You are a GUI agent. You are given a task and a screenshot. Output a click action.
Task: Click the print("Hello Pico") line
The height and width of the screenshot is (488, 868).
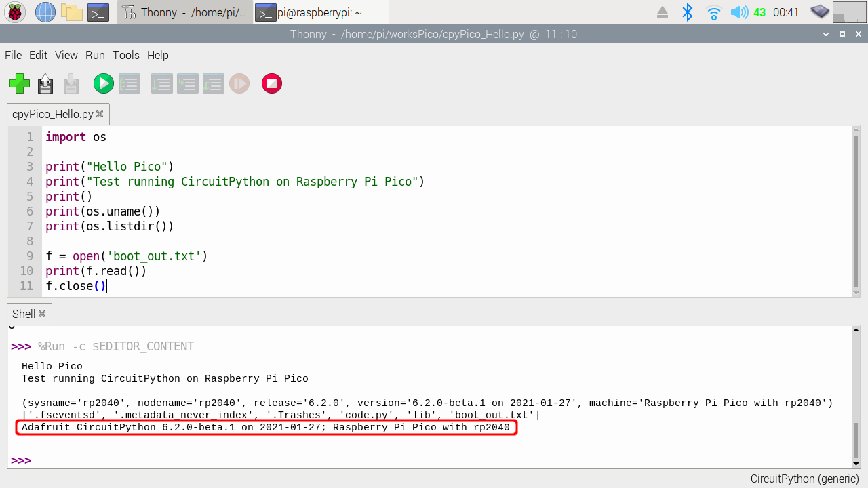pos(110,167)
